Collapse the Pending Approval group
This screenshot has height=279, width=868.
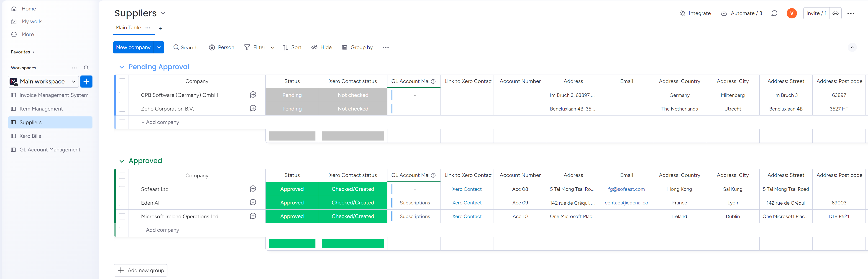pyautogui.click(x=122, y=67)
